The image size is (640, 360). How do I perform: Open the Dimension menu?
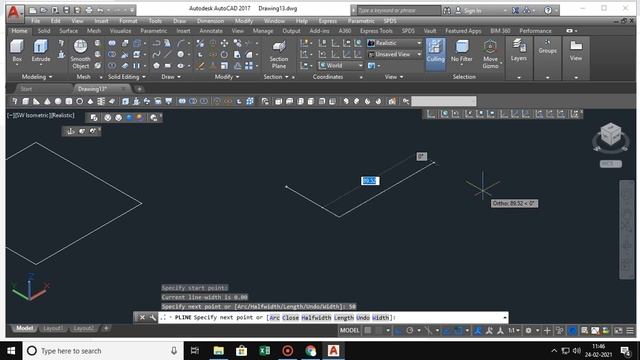click(x=210, y=21)
